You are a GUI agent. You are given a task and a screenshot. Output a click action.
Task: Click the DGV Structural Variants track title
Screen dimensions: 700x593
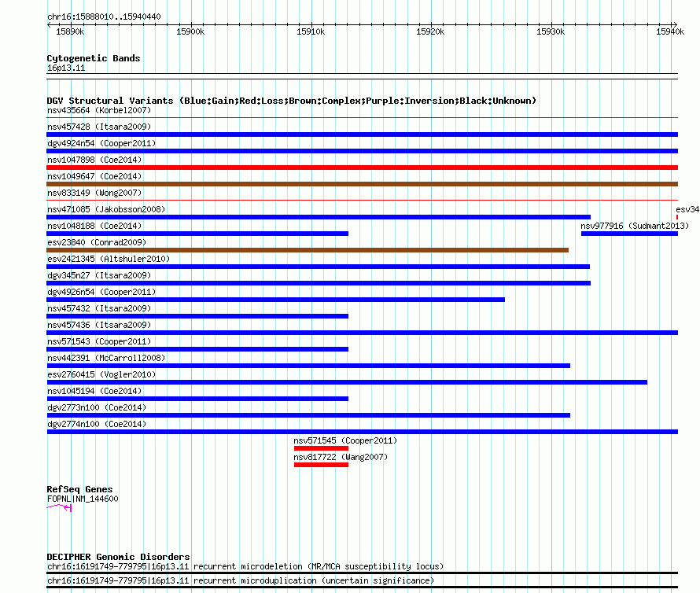[x=292, y=101]
